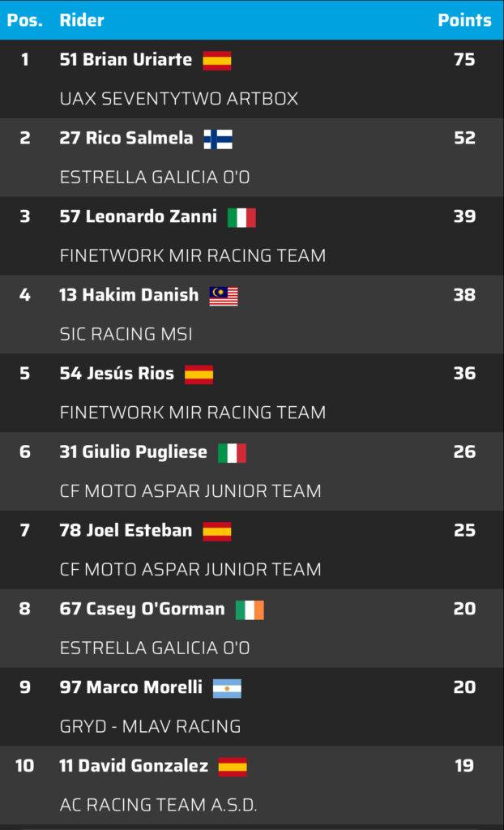
Task: Click the Argentine flag next to Marco Morelli
Action: click(x=227, y=688)
